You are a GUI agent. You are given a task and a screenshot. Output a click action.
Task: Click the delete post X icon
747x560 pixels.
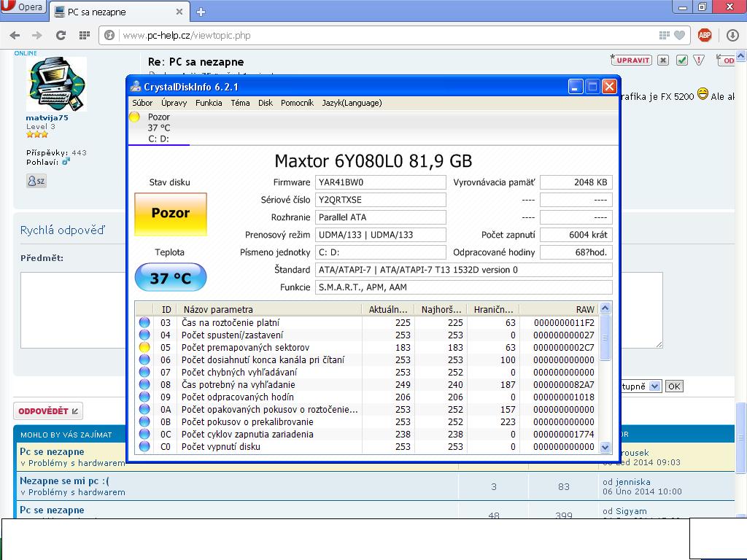point(663,60)
